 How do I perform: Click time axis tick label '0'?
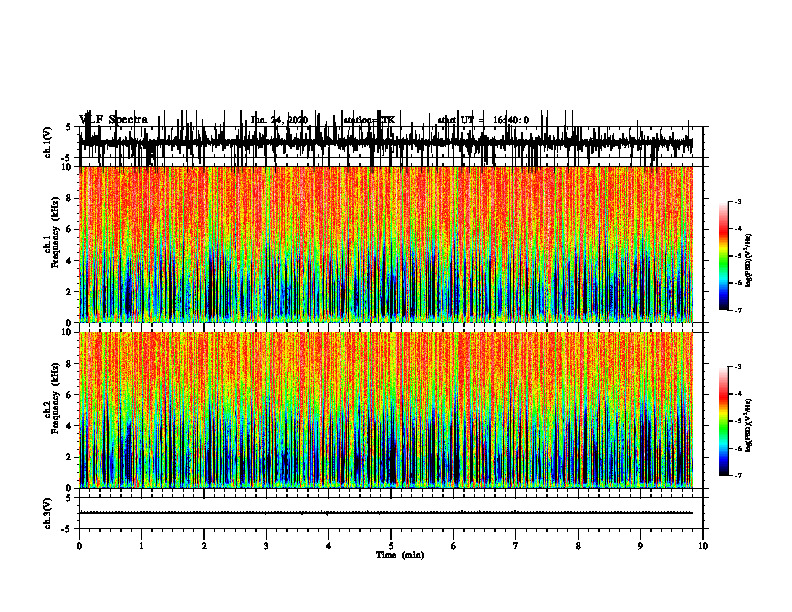click(x=79, y=546)
